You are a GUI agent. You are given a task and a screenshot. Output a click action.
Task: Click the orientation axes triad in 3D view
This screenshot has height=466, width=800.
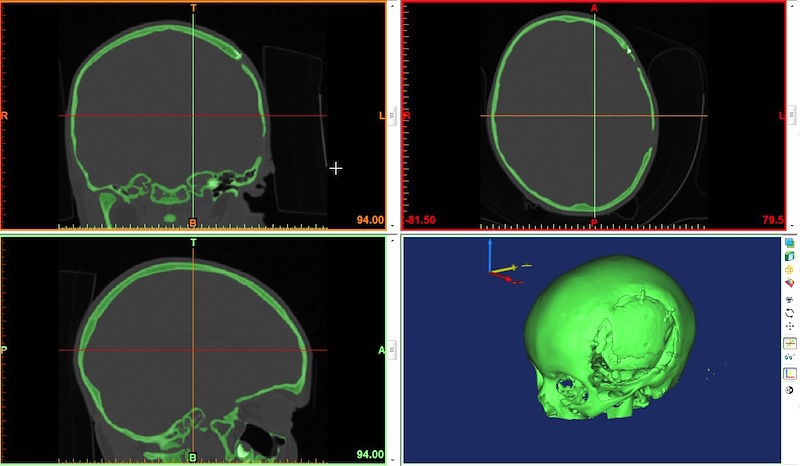click(x=505, y=267)
